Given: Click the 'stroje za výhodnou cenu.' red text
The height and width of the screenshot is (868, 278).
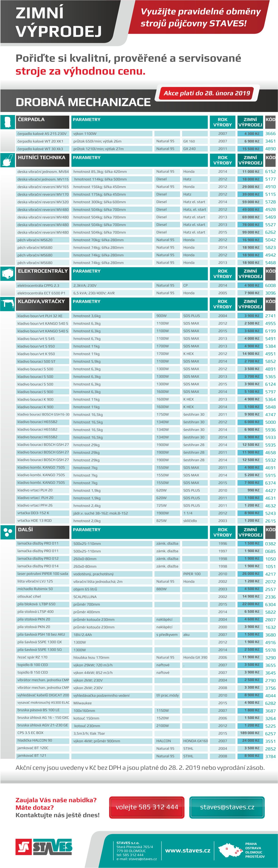Looking at the screenshot, I should point(80,71).
